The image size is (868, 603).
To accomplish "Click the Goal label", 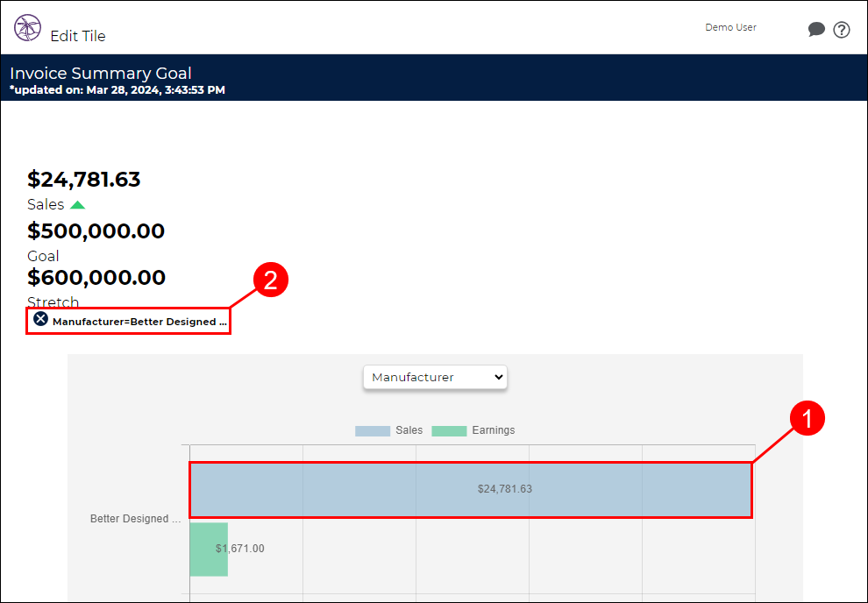I will (x=43, y=256).
